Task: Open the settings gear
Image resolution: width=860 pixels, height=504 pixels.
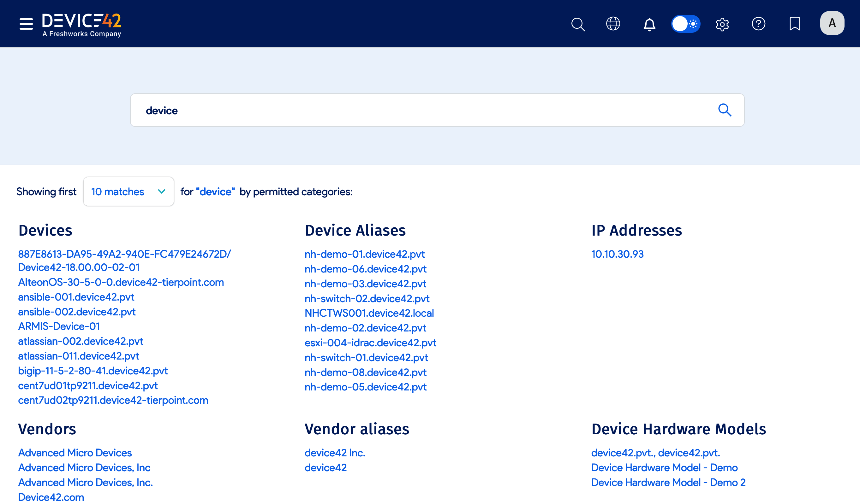Action: [722, 24]
